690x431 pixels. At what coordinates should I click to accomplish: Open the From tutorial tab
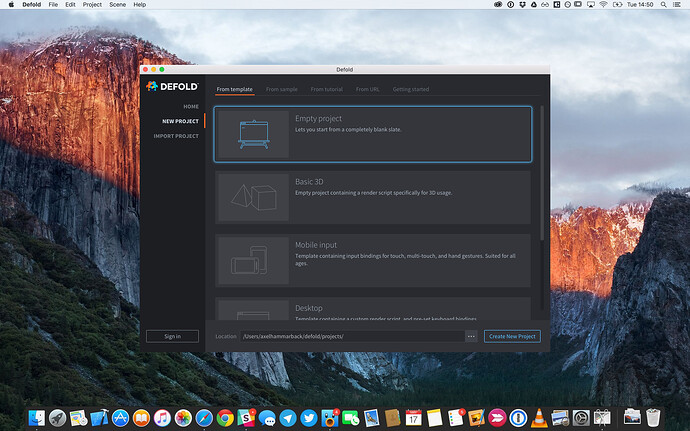pyautogui.click(x=326, y=89)
